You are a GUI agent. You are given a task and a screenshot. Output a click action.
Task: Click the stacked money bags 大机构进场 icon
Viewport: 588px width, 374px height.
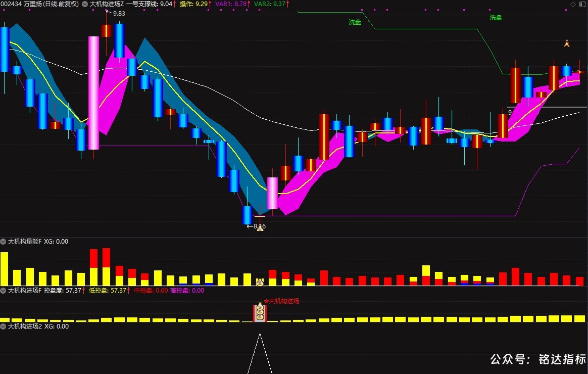pos(260,312)
